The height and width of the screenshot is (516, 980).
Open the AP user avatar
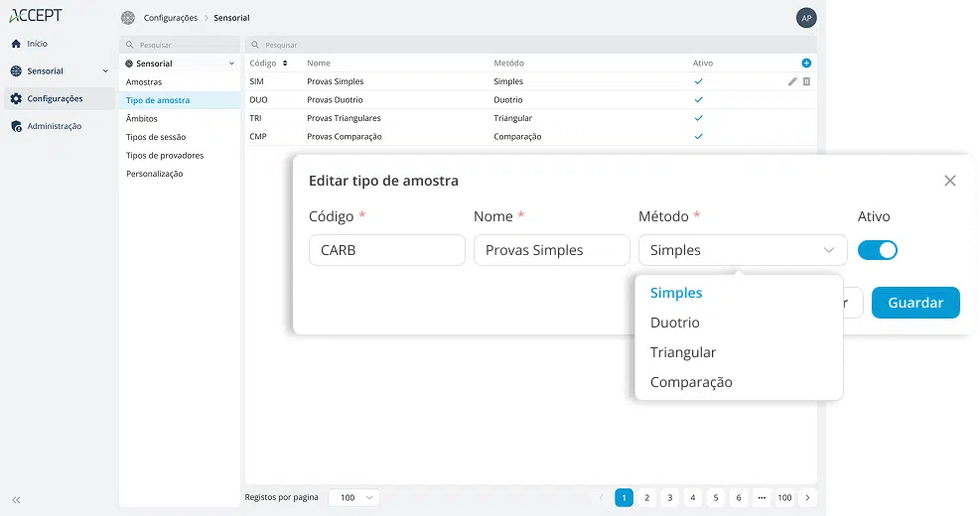[806, 18]
